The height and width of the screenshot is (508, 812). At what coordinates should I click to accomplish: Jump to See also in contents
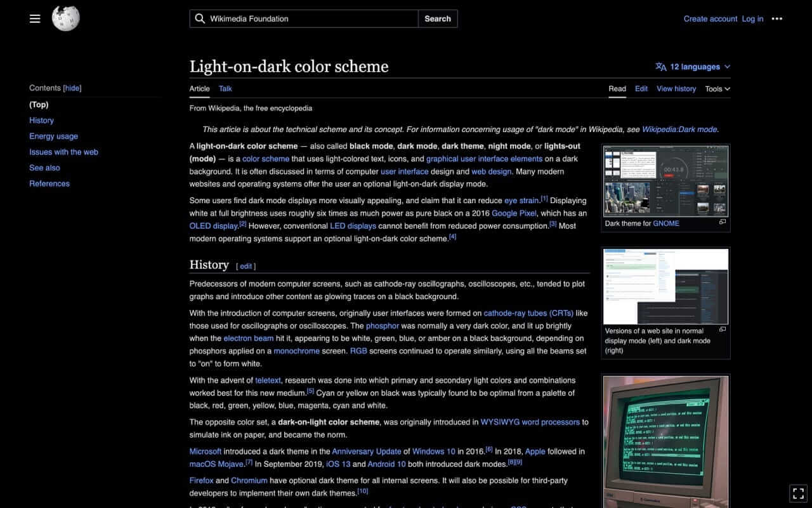click(x=44, y=168)
